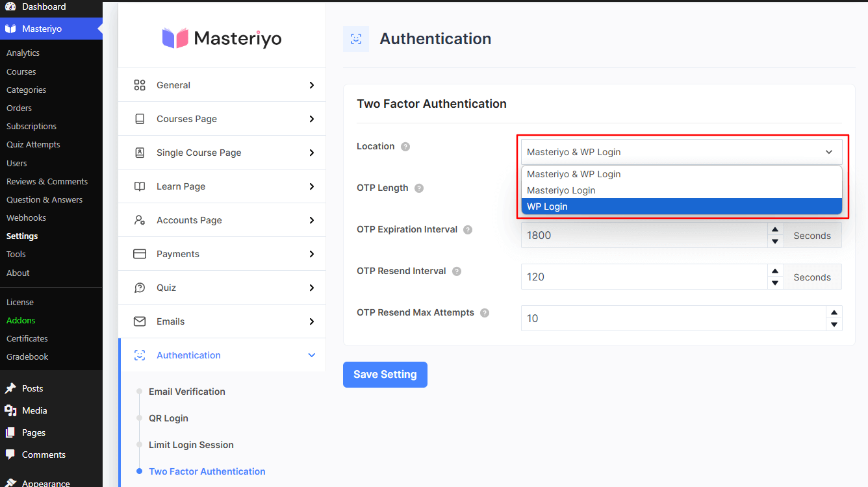Open Orders in Masteriyo menu
This screenshot has width=868, height=487.
click(x=19, y=108)
